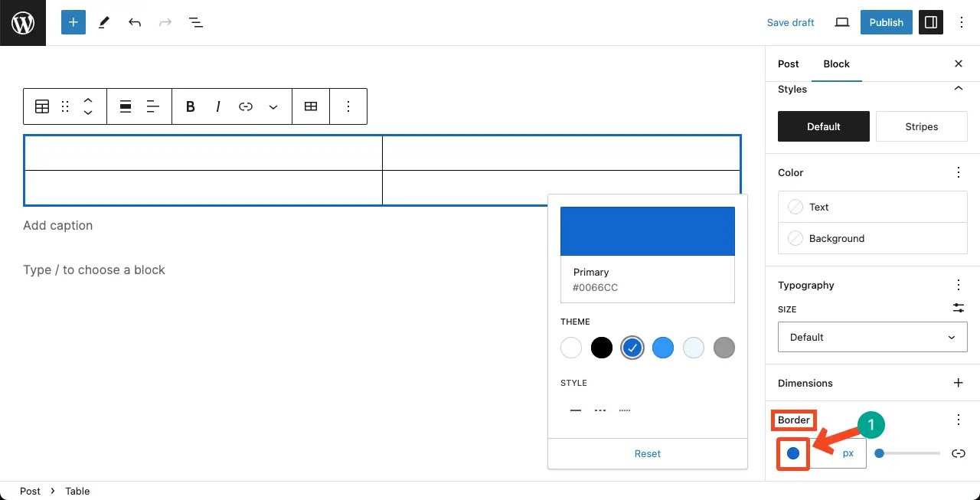Image resolution: width=980 pixels, height=500 pixels.
Task: Click the WordPress logo icon
Action: pos(22,22)
